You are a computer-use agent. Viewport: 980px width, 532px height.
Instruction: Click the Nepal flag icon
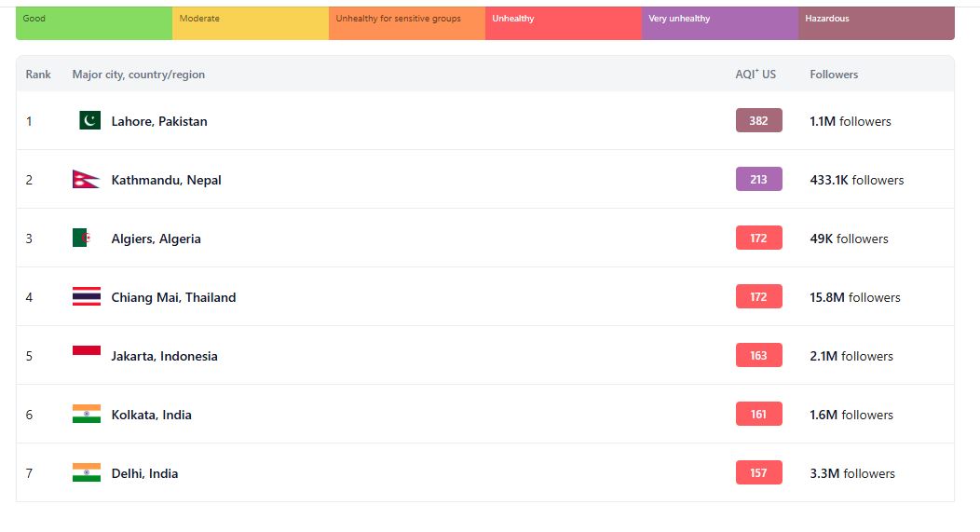tap(86, 180)
